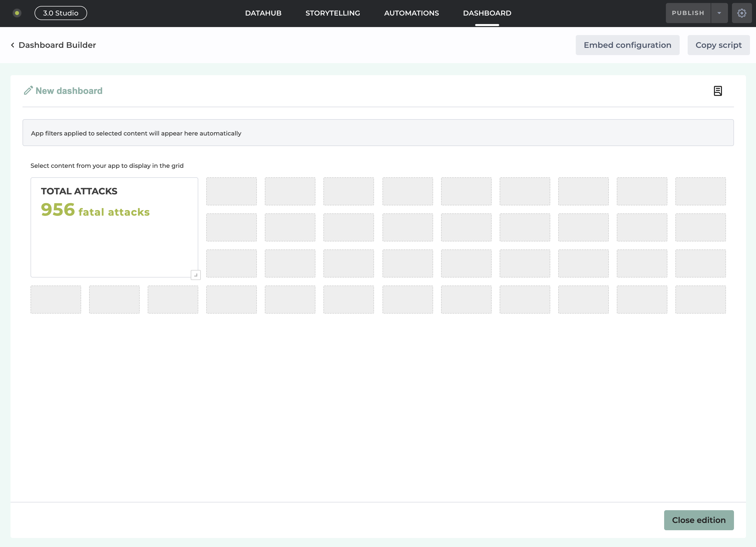Click the app filters placeholder bar
This screenshot has height=547, width=756.
378,133
